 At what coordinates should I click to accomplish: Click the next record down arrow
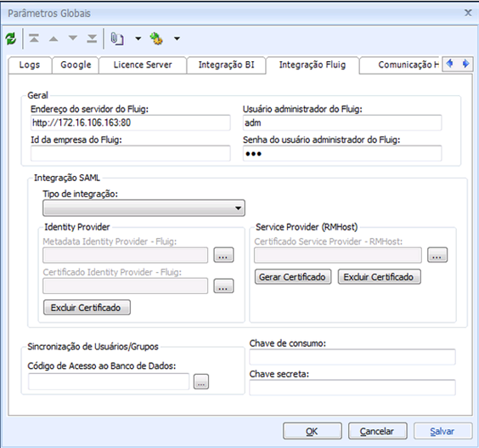[x=73, y=38]
